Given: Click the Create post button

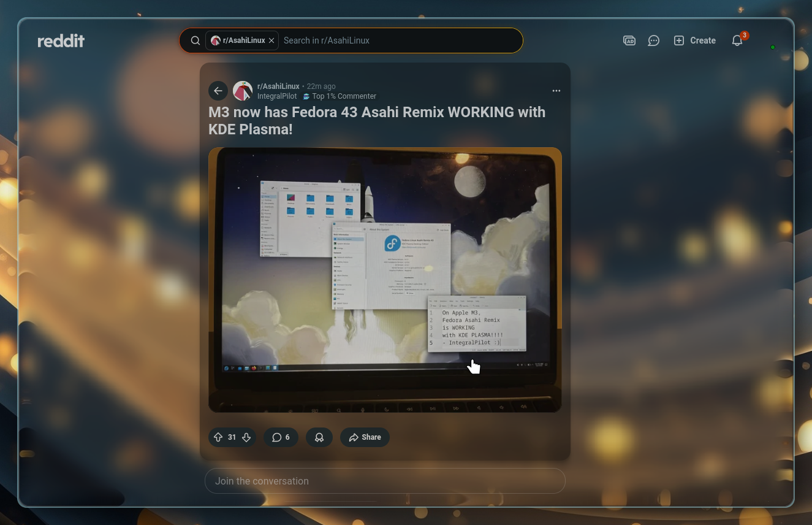Looking at the screenshot, I should tap(695, 40).
